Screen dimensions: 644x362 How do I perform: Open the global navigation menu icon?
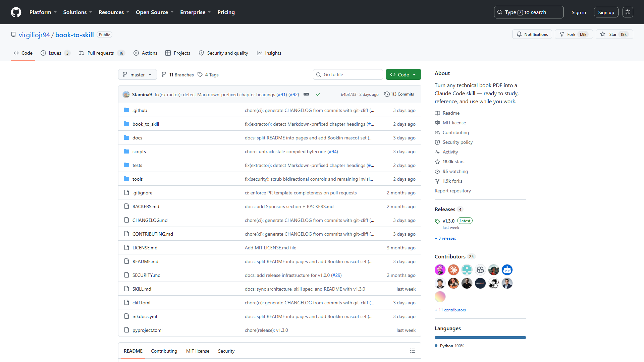click(x=628, y=12)
